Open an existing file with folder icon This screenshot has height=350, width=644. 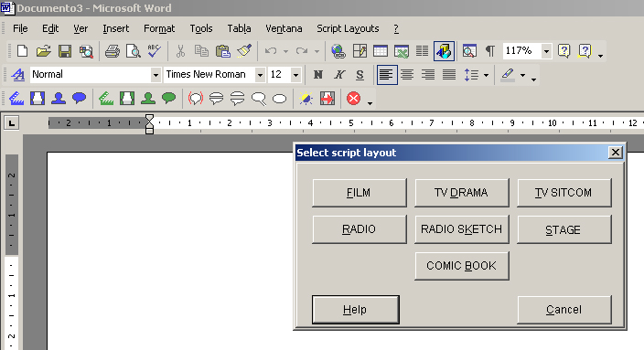pyautogui.click(x=44, y=51)
